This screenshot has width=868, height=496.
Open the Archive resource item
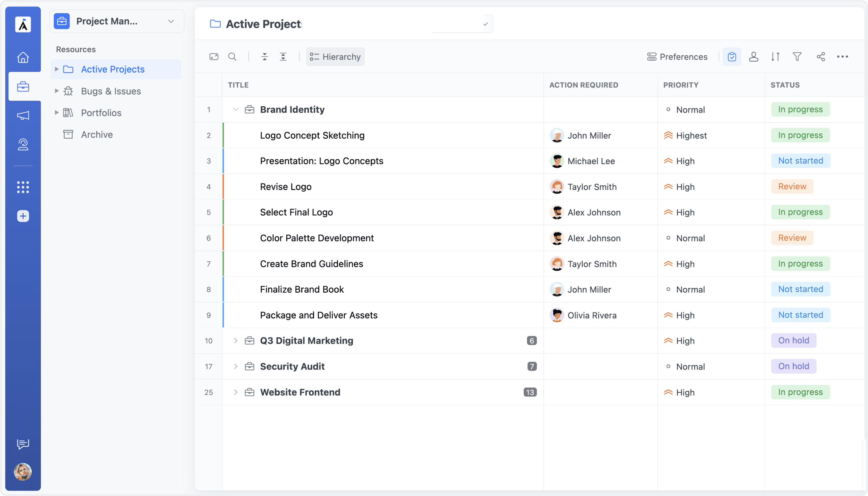[97, 135]
